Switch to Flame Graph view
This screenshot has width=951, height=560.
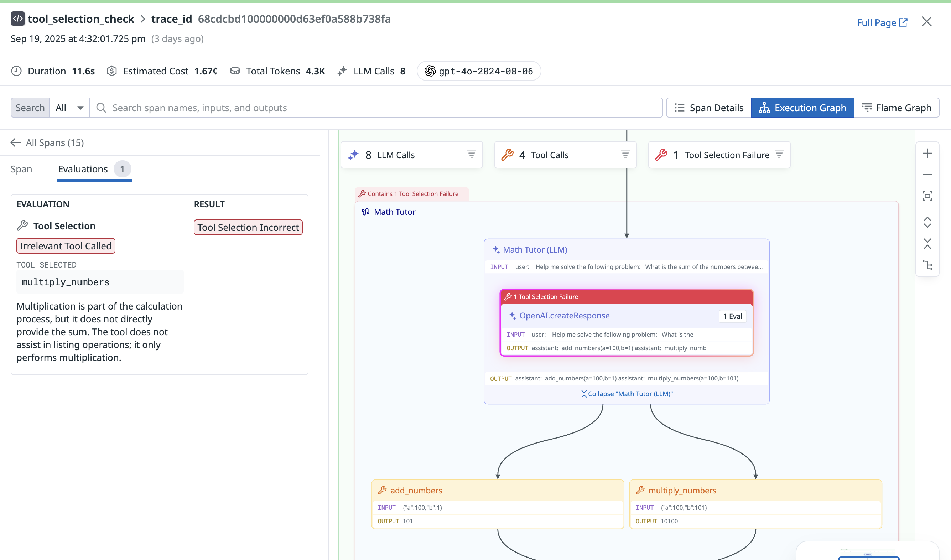coord(896,108)
